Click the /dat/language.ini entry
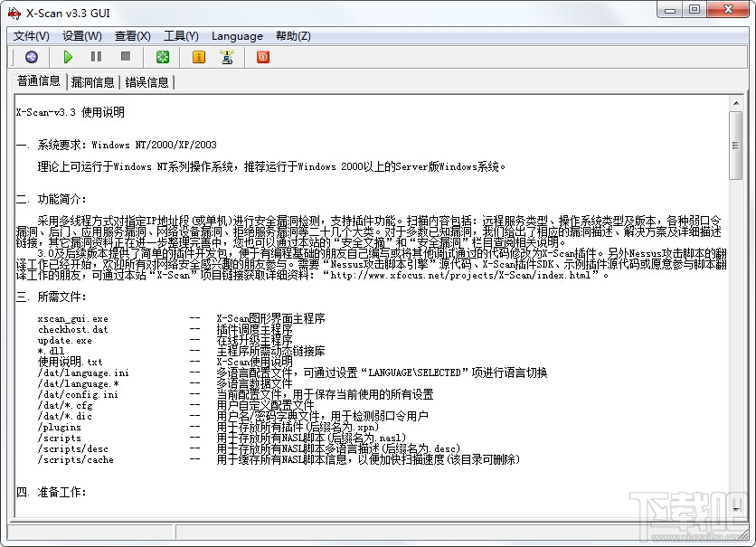756x547 pixels. click(x=83, y=373)
